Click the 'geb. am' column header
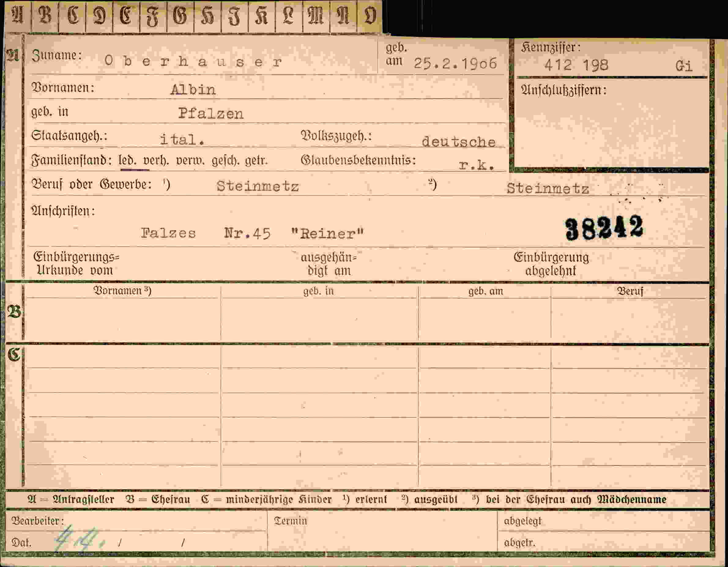Image resolution: width=728 pixels, height=567 pixels. [x=485, y=291]
